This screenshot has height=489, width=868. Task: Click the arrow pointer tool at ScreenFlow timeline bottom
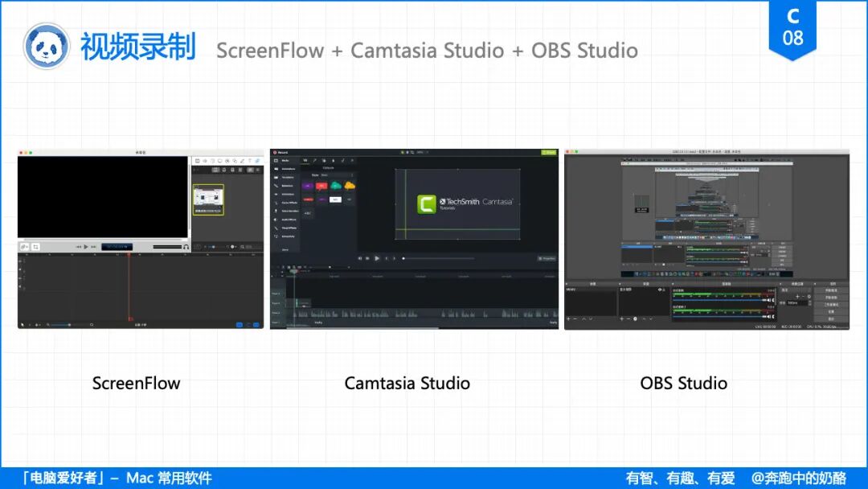(23, 324)
